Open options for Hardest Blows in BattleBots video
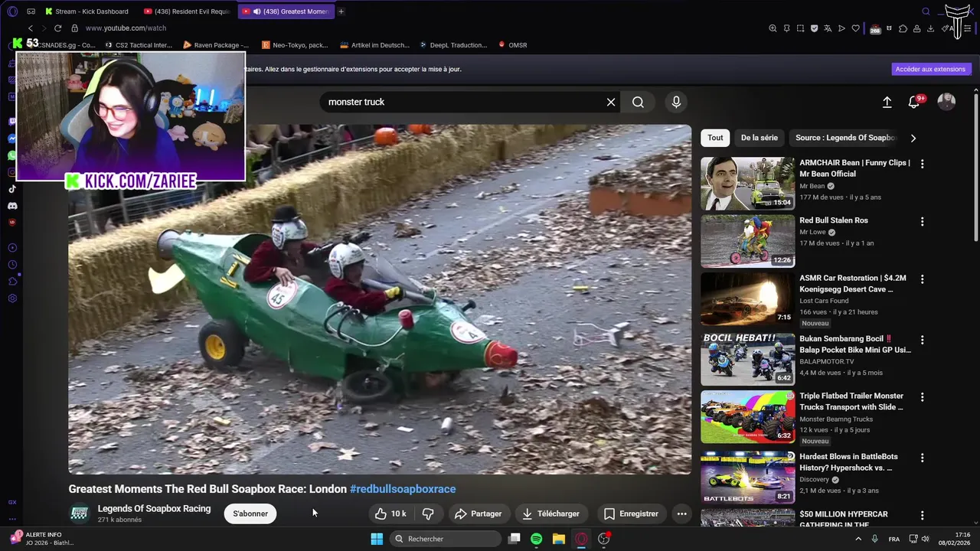The height and width of the screenshot is (551, 980). pos(922,458)
